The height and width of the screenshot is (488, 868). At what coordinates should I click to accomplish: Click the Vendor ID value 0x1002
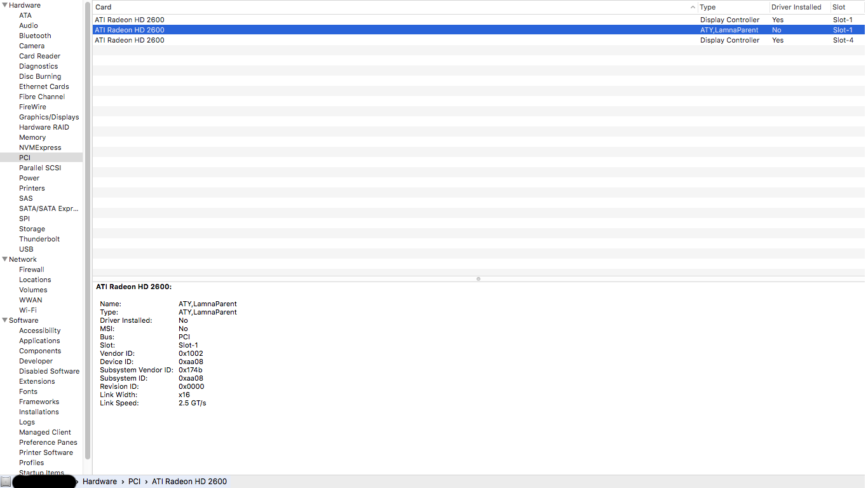point(191,353)
